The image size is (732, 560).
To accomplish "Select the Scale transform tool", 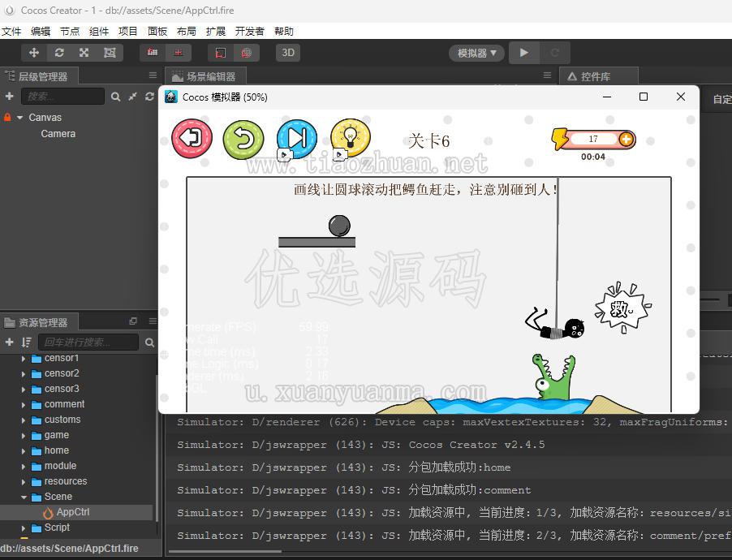I will 84,53.
